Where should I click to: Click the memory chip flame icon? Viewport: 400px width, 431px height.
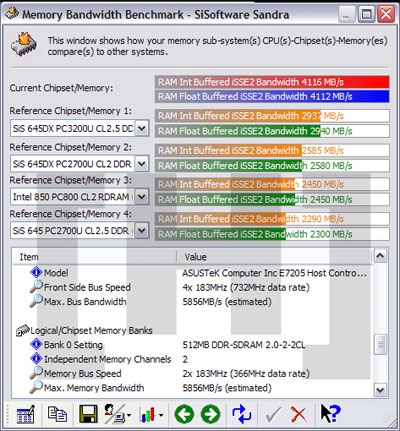24,44
